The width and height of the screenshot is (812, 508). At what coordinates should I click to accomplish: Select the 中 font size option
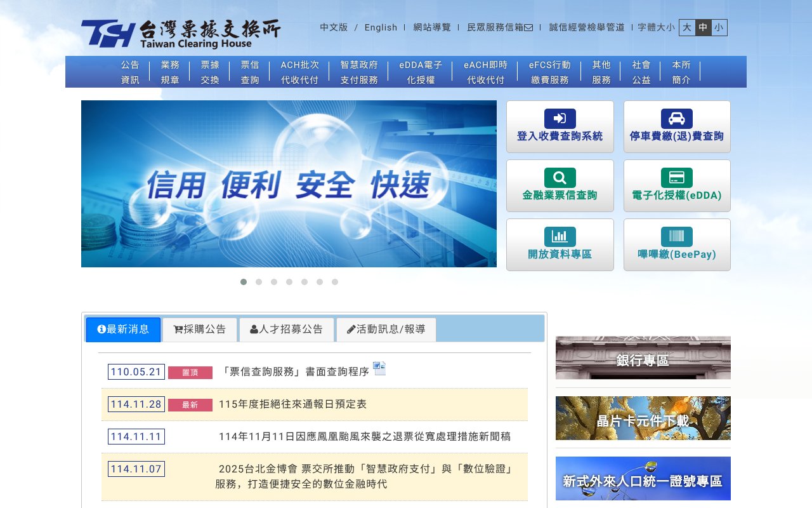(x=705, y=27)
